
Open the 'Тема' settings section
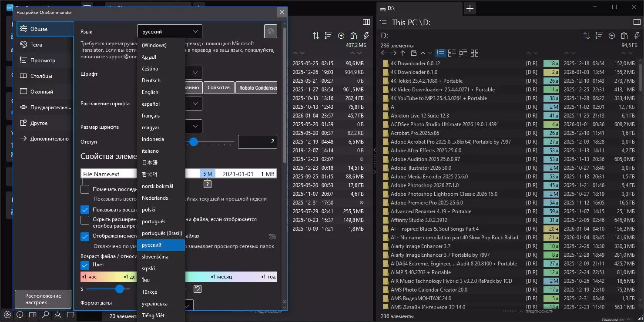click(36, 45)
